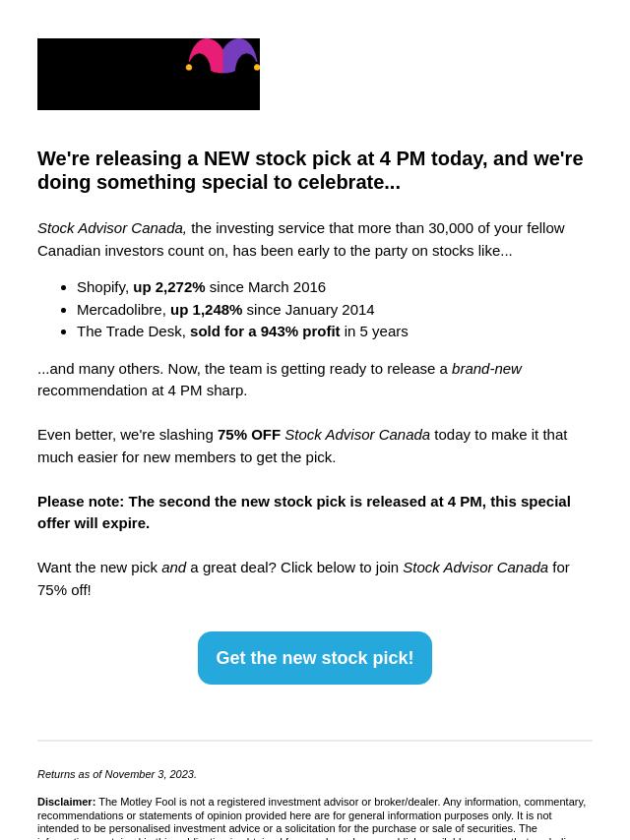Select the headline about the 4 PM stock pick
The image size is (630, 840).
coord(310,170)
